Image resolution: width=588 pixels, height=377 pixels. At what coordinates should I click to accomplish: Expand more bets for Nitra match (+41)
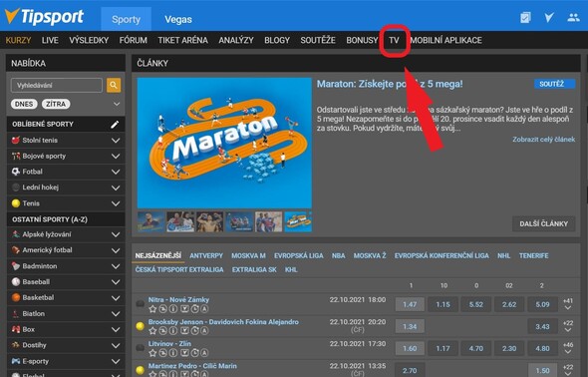[x=568, y=304]
